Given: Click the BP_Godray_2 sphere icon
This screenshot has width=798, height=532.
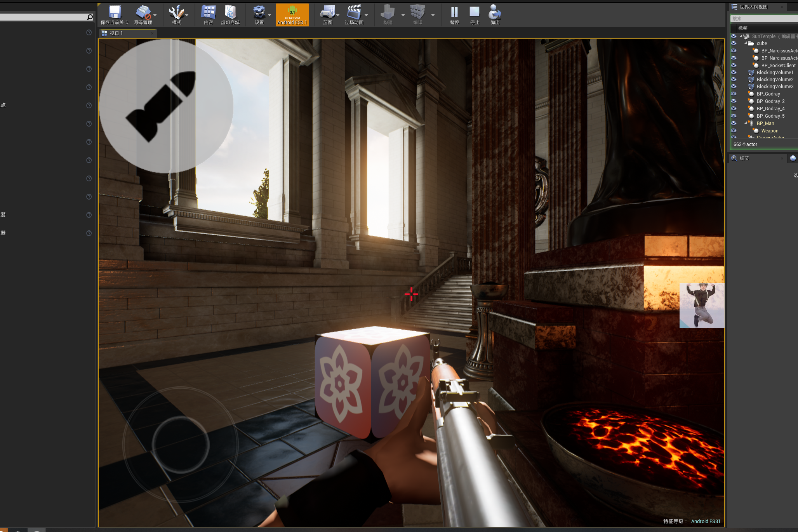Looking at the screenshot, I should click(751, 101).
